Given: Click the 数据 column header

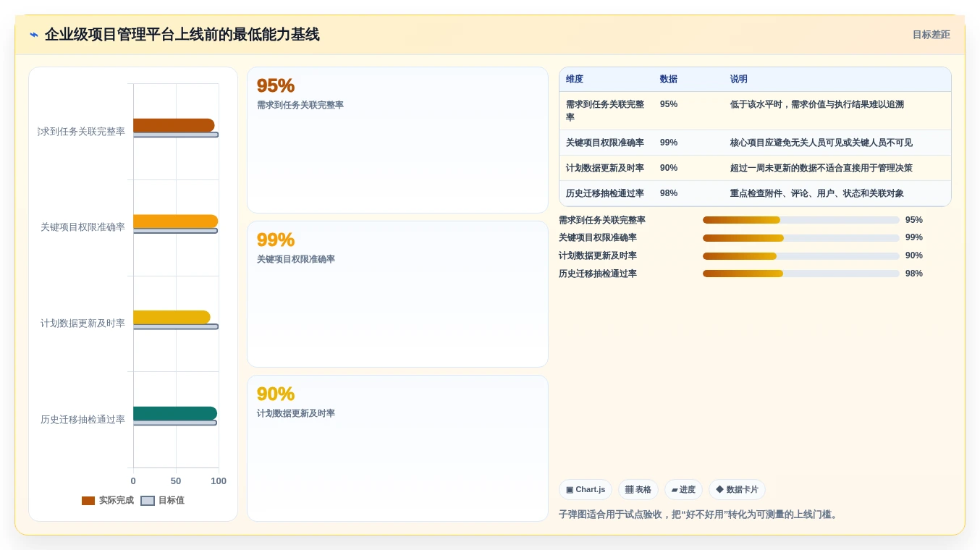Looking at the screenshot, I should click(669, 80).
